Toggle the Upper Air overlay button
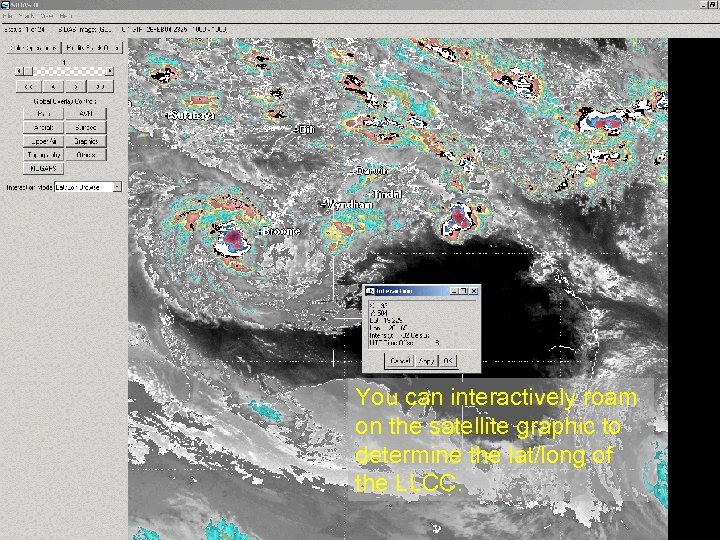 click(44, 141)
